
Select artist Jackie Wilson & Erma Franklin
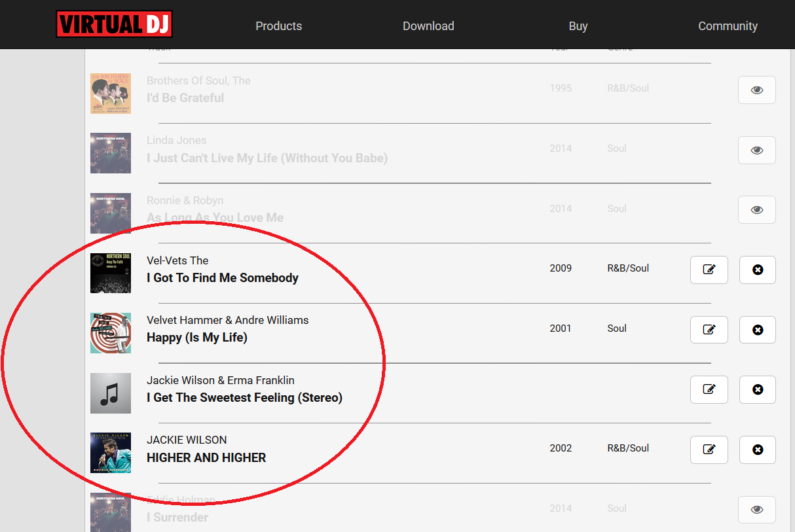pyautogui.click(x=221, y=380)
